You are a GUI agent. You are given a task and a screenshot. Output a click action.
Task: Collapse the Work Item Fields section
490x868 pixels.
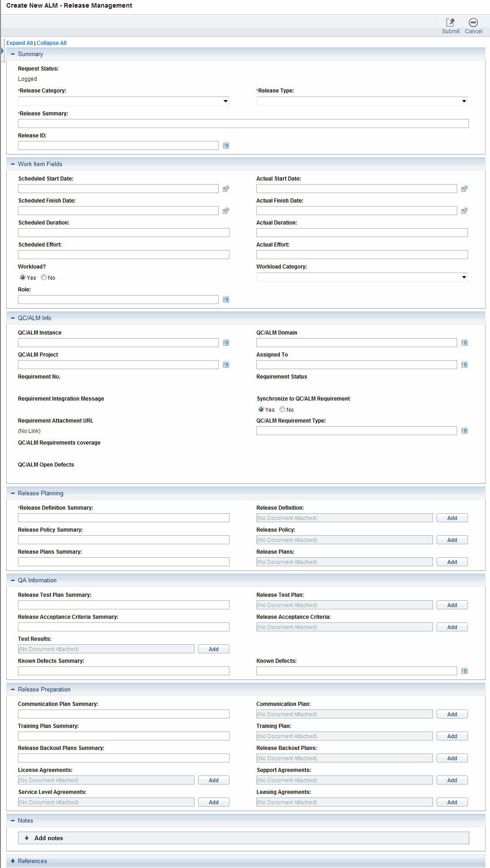tap(13, 164)
